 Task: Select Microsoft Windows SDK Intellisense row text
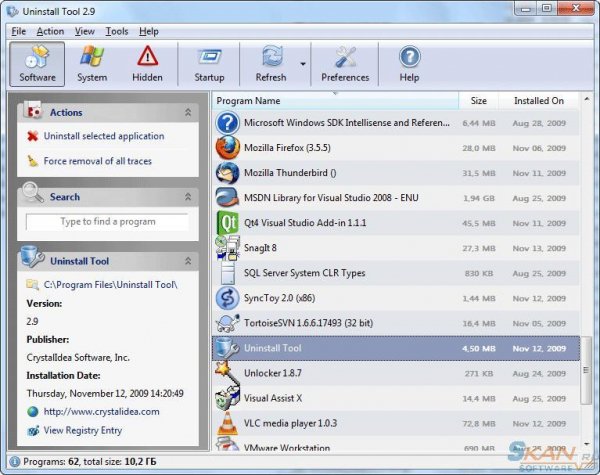(x=347, y=123)
